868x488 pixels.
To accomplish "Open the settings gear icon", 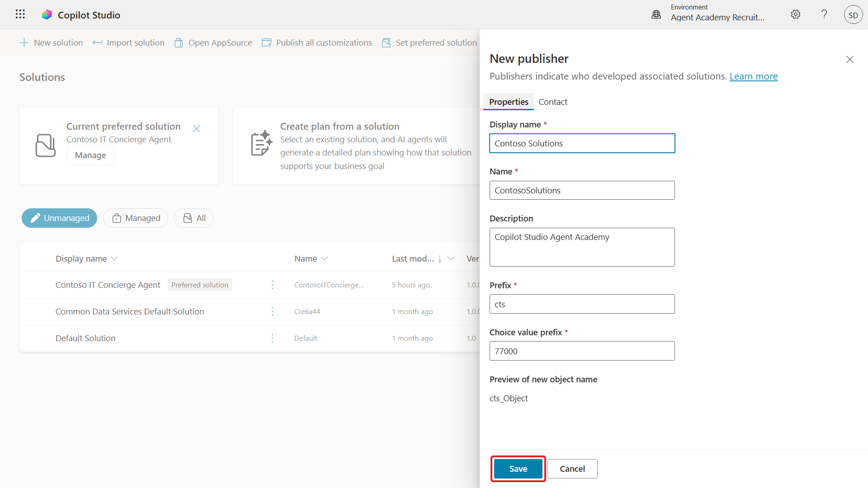I will tap(796, 14).
